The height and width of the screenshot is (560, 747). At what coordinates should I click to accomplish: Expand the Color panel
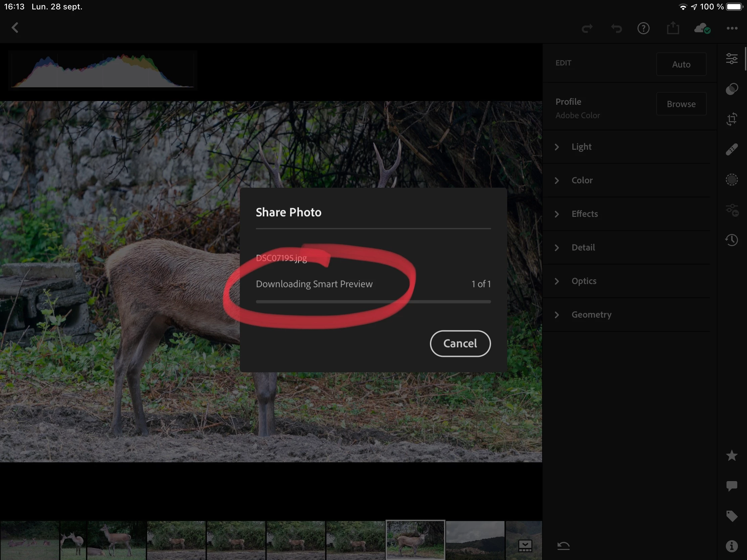point(582,180)
